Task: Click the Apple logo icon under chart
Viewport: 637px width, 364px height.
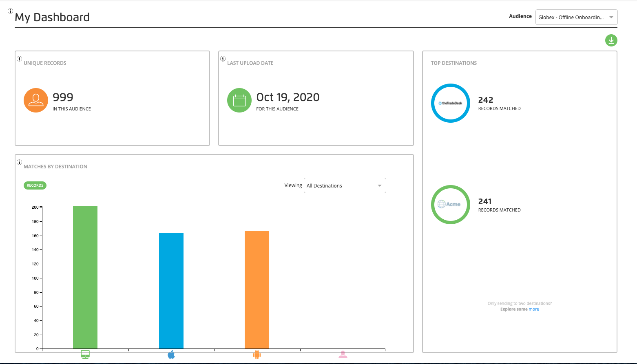Action: coord(171,354)
